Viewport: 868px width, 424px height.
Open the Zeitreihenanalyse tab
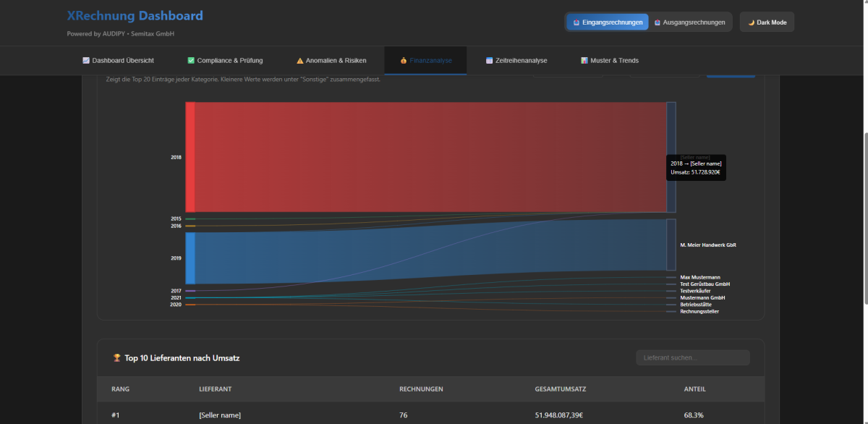click(x=516, y=61)
